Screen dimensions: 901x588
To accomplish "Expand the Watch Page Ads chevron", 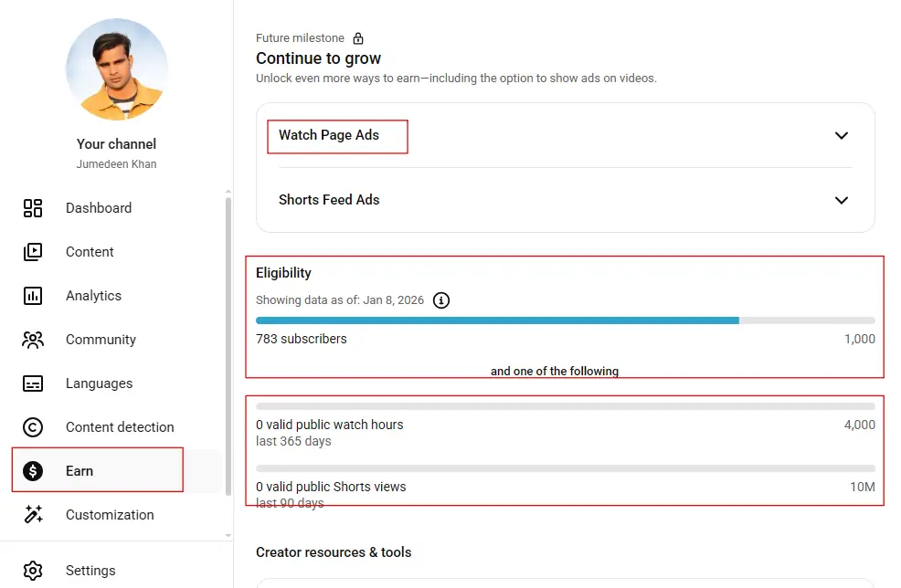I will pyautogui.click(x=842, y=135).
